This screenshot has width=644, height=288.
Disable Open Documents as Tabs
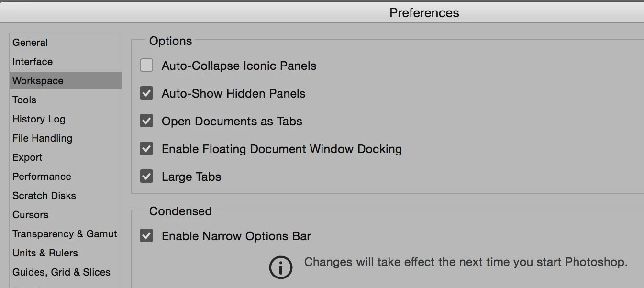tap(146, 121)
